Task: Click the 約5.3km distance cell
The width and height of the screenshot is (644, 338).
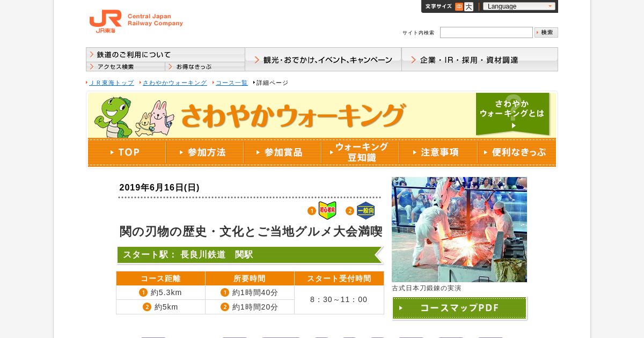Action: [160, 292]
